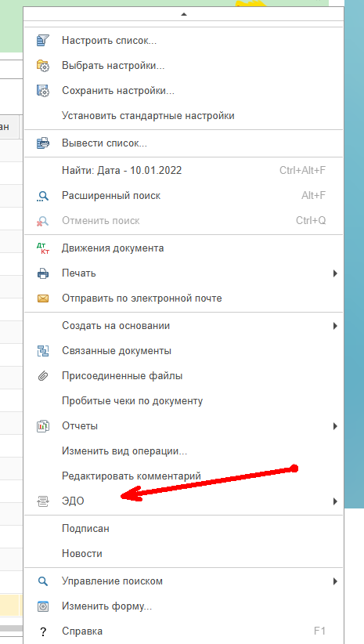Click the Настроить список filter icon
The width and height of the screenshot is (364, 644).
coord(43,40)
